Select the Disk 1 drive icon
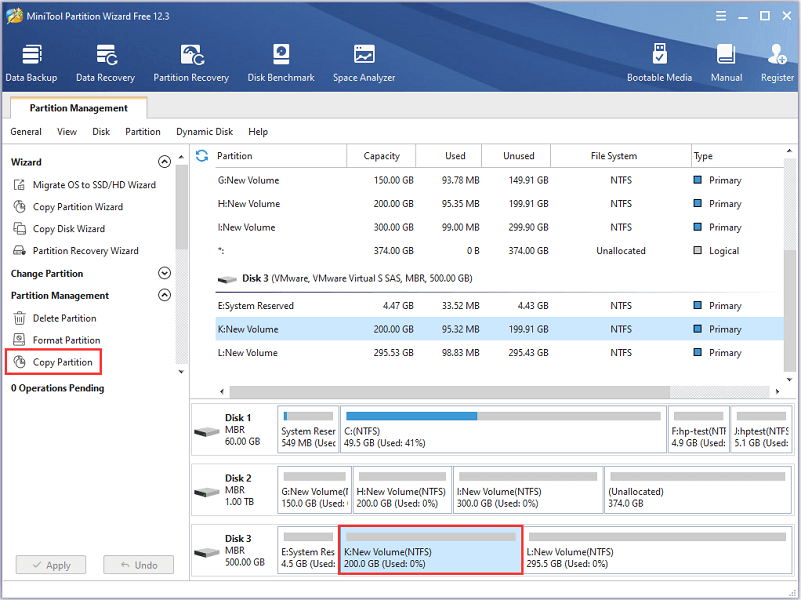The width and height of the screenshot is (801, 600). pyautogui.click(x=207, y=432)
